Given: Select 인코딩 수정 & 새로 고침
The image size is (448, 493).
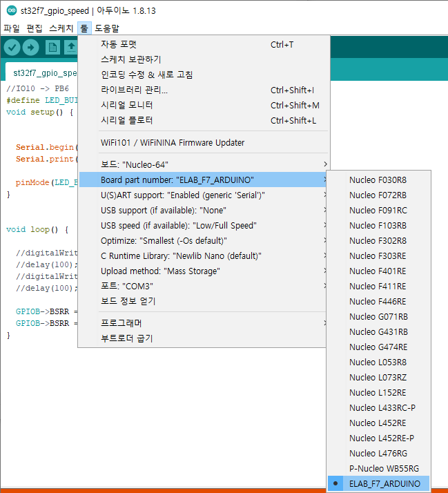Looking at the screenshot, I should point(204,75).
